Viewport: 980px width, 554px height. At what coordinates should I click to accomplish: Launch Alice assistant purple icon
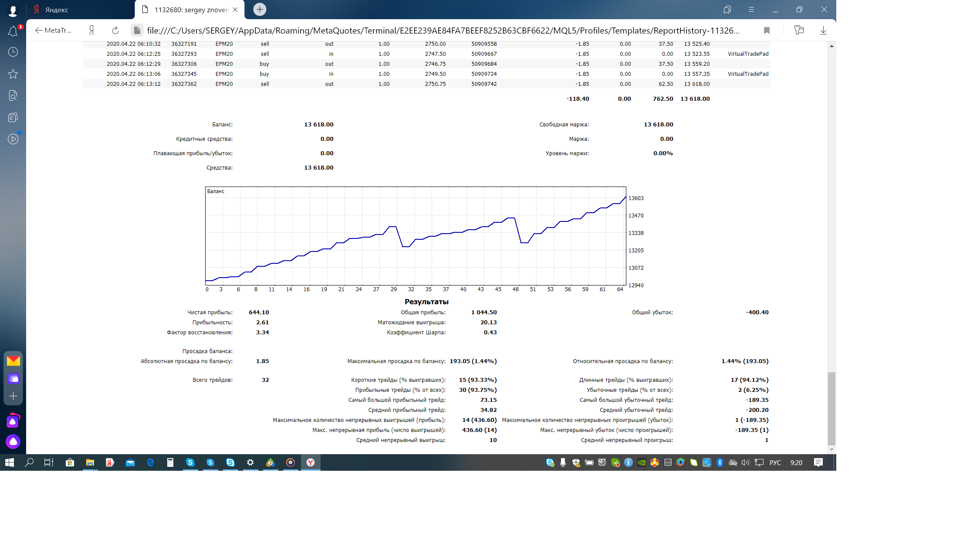tap(13, 442)
